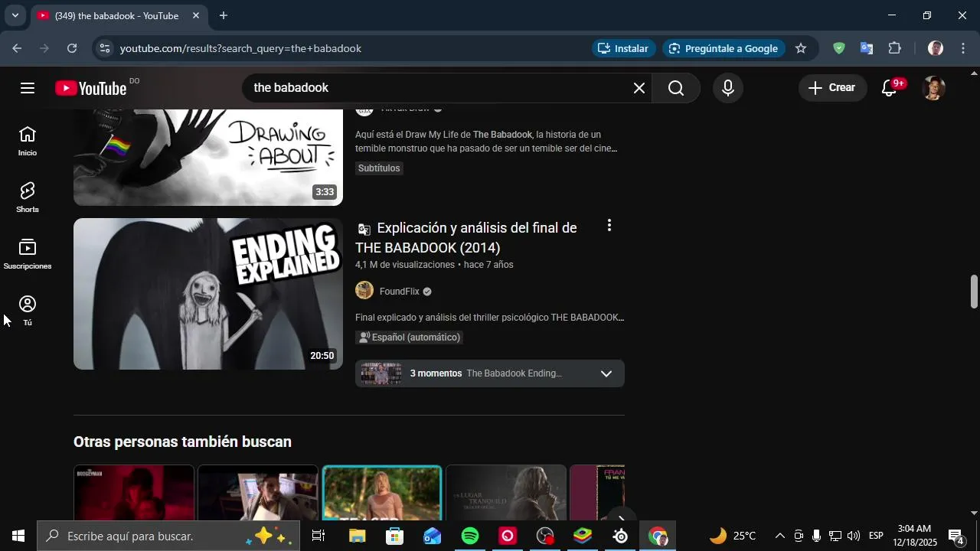Open the weather 25°C widget

pyautogui.click(x=733, y=536)
